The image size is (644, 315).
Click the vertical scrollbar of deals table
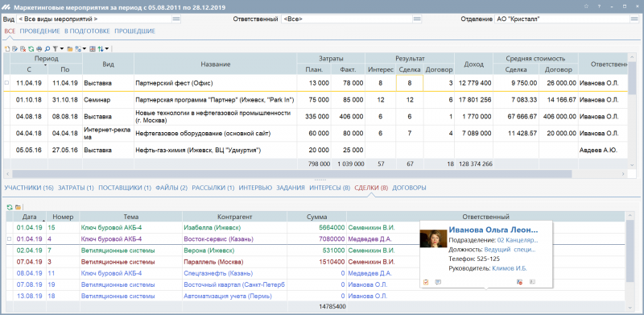pos(630,250)
